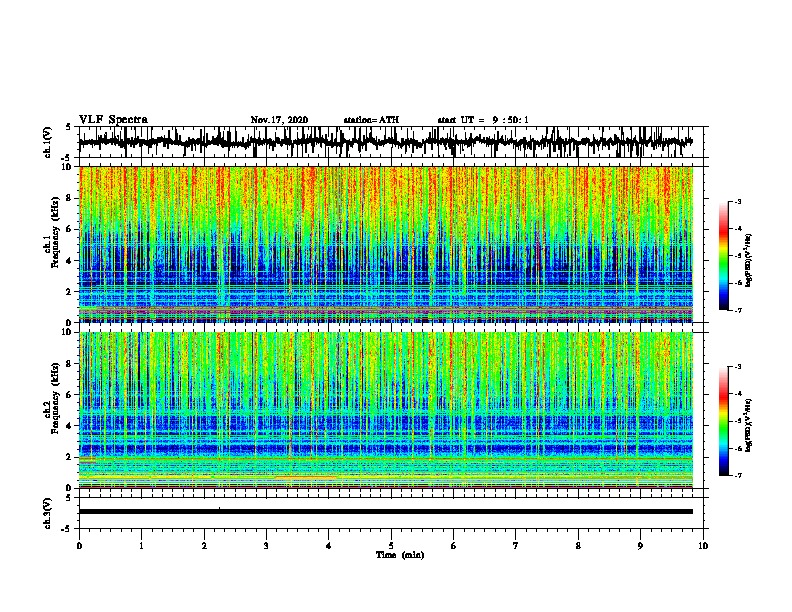Click the "-5" tick of the ch.3(V) axis
This screenshot has height=612, width=792.
pyautogui.click(x=67, y=529)
